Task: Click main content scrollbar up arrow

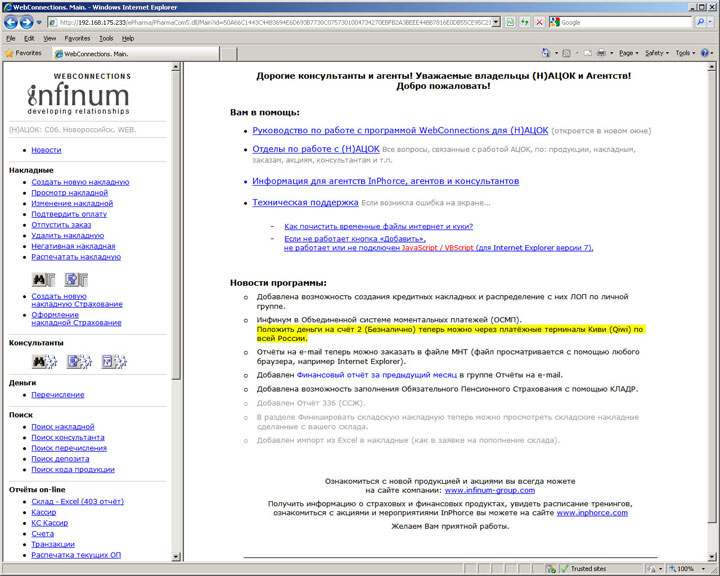Action: [712, 67]
